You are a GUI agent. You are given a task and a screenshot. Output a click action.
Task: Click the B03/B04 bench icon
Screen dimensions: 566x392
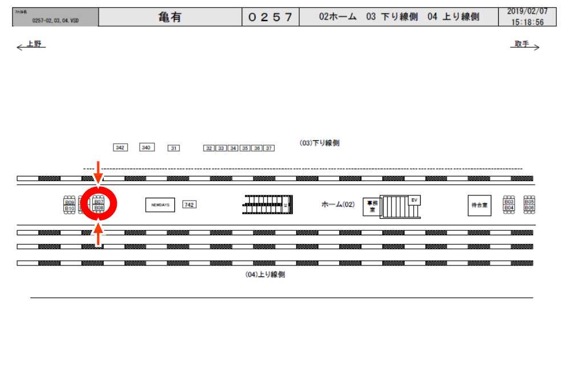[509, 205]
